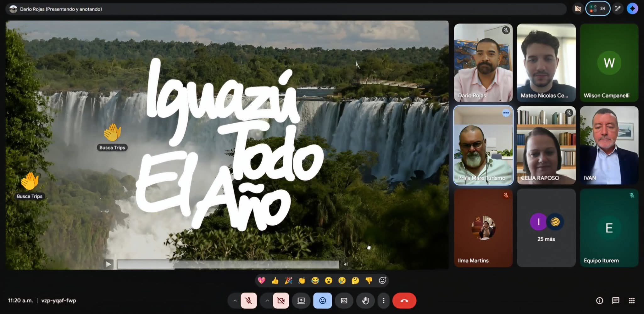Show the 34 participants list

click(597, 9)
